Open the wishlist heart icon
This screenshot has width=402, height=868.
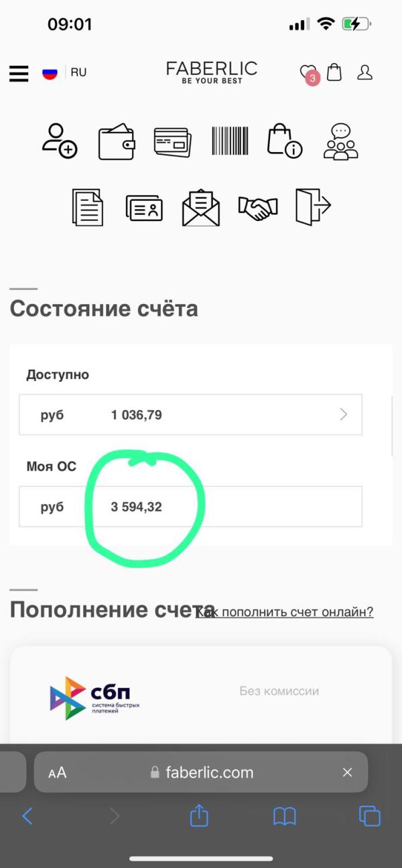coord(308,73)
